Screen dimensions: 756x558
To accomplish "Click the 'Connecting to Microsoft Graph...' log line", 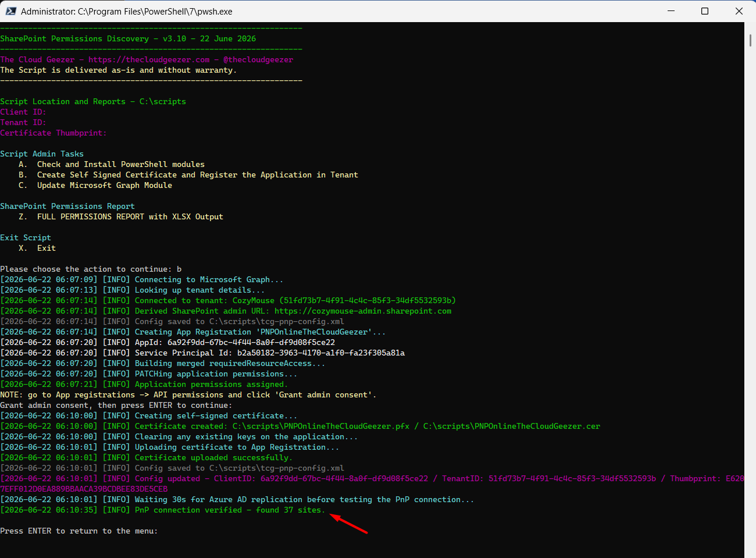I will click(x=142, y=279).
